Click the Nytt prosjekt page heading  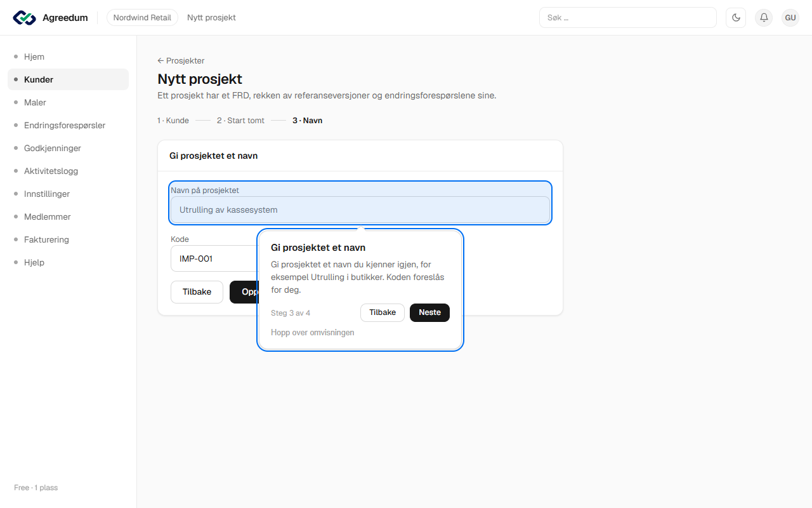[200, 79]
